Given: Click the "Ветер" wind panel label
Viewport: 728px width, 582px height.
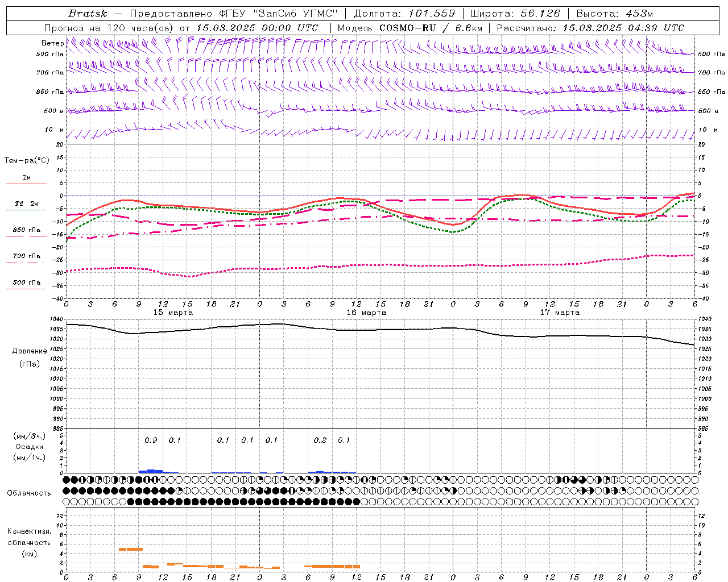Looking at the screenshot, I should (52, 43).
